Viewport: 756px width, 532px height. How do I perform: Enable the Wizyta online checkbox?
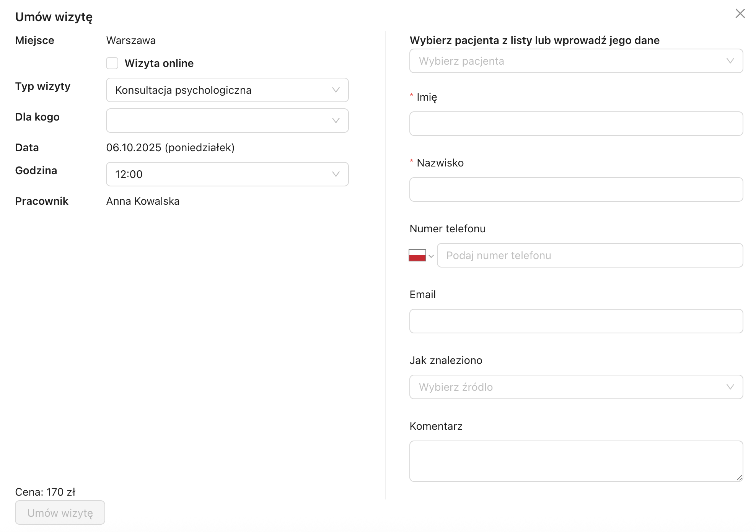tap(112, 63)
